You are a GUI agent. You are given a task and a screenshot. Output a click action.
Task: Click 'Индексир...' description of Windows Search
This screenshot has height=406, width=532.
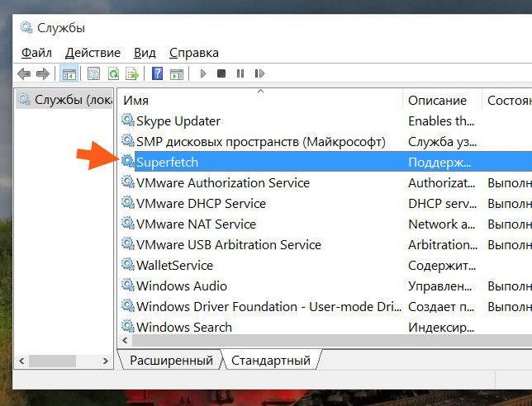point(441,328)
